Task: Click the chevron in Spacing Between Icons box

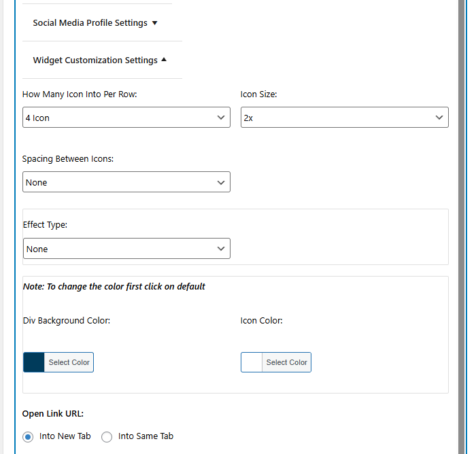Action: 221,182
